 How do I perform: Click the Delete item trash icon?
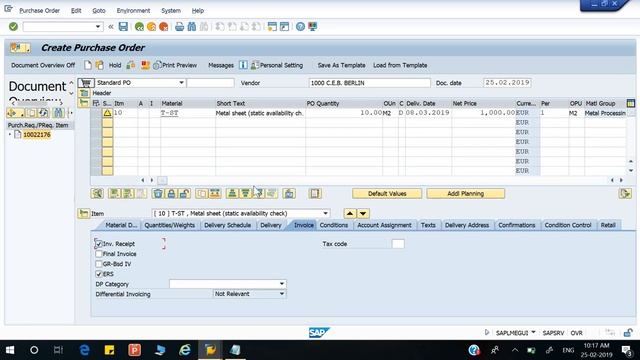[x=158, y=193]
